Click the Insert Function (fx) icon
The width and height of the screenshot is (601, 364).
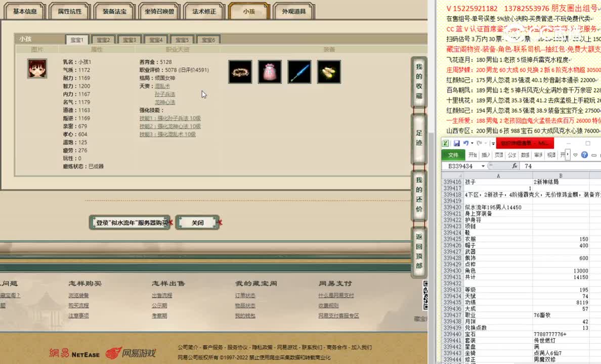[x=515, y=165]
